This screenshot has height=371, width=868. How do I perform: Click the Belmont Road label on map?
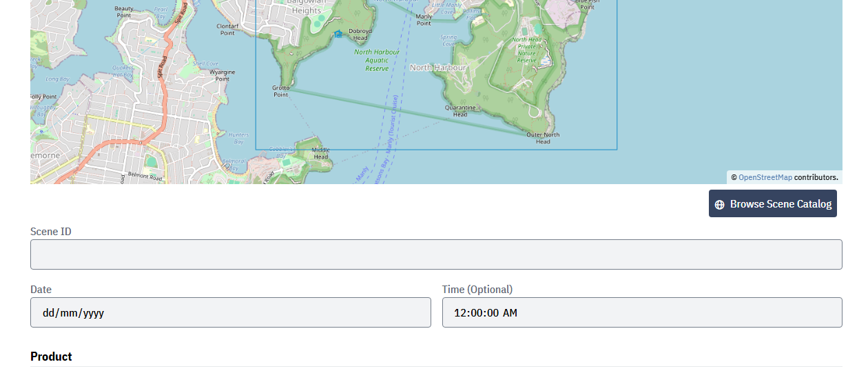point(144,178)
